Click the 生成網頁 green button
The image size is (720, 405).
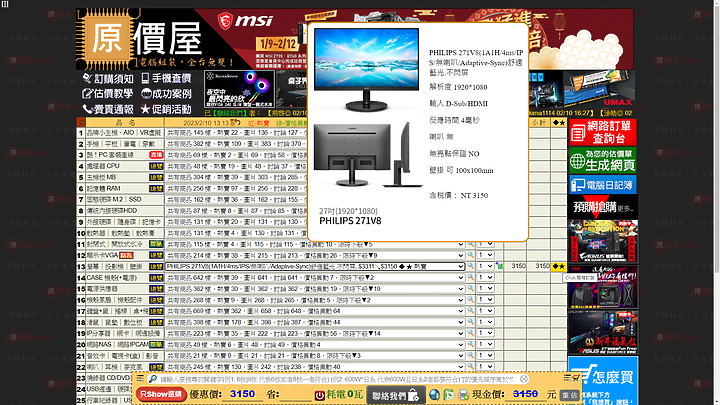(602, 160)
